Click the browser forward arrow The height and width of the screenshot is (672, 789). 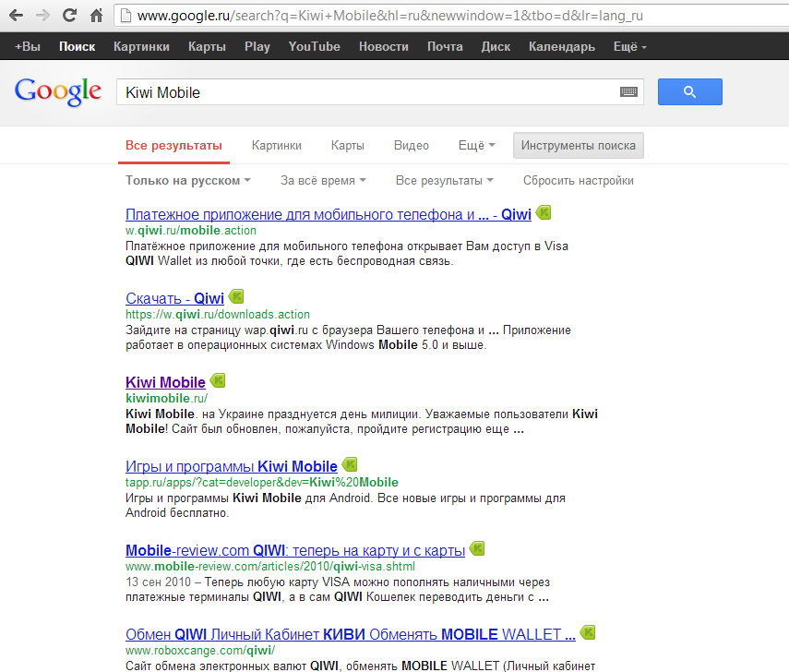42,16
